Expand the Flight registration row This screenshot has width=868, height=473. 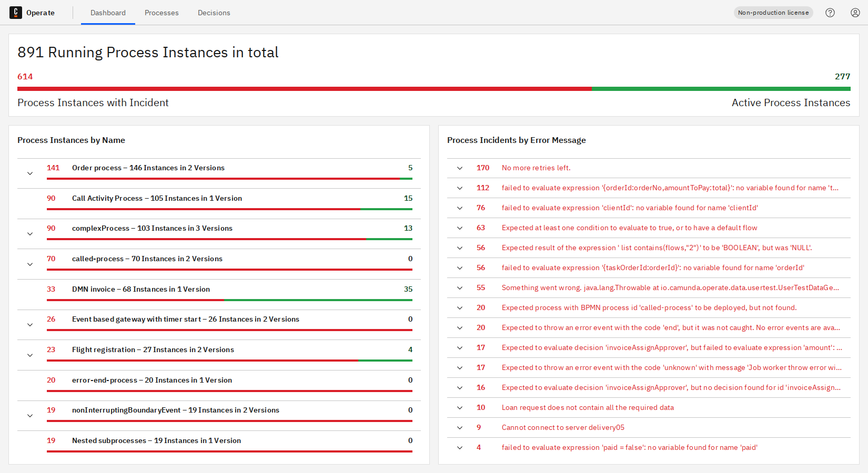point(30,355)
